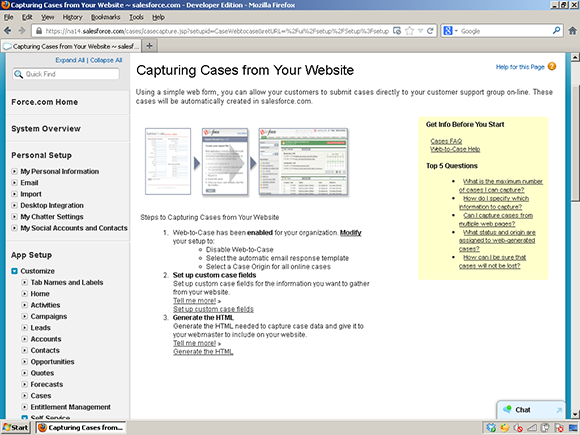Click the back arrow button

(x=7, y=31)
